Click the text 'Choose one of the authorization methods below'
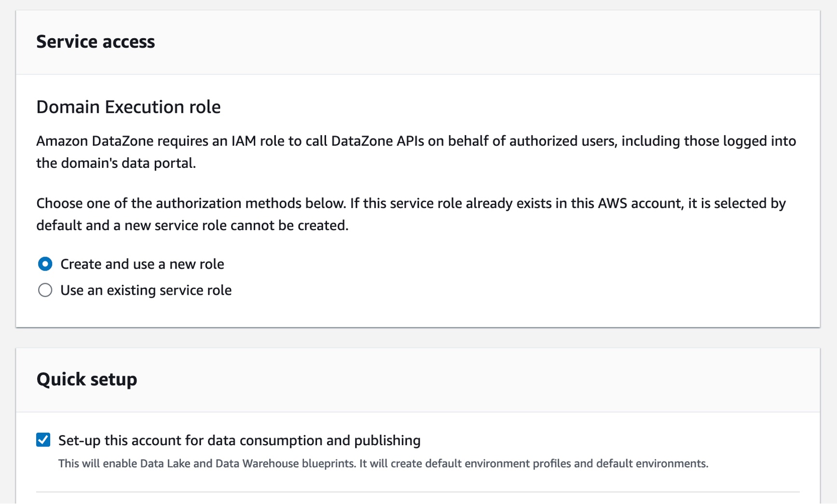837x504 pixels. [191, 203]
